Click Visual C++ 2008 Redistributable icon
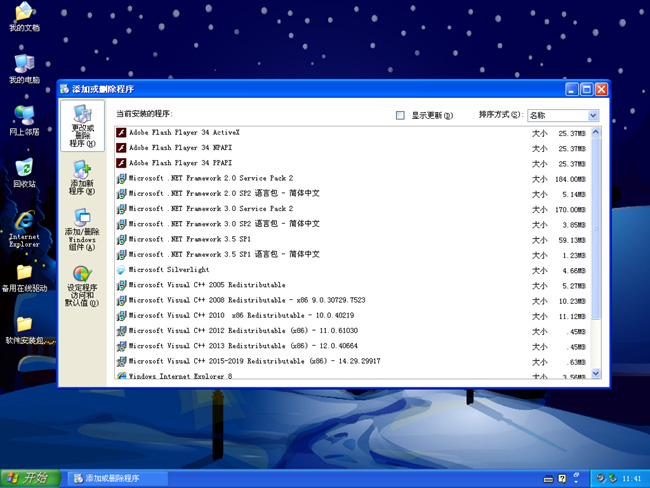This screenshot has height=488, width=650. point(121,301)
